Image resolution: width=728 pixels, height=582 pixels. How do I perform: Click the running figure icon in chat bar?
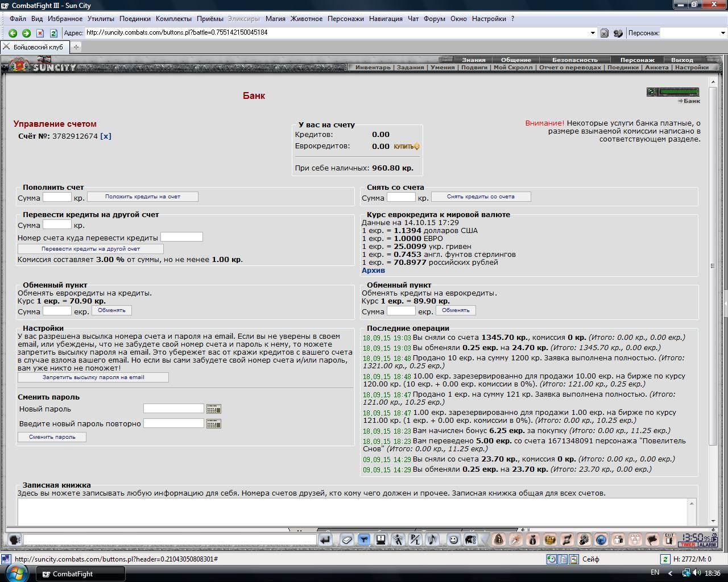point(398,539)
